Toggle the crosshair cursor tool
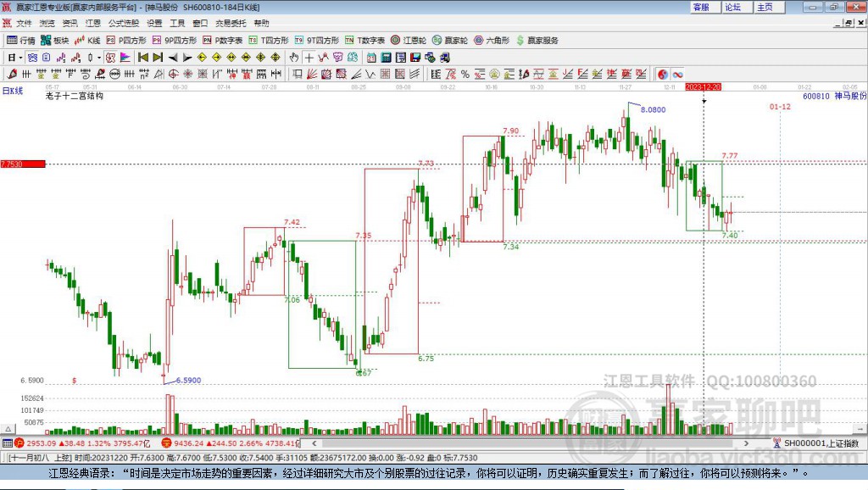Image resolution: width=868 pixels, height=490 pixels. coord(309,58)
